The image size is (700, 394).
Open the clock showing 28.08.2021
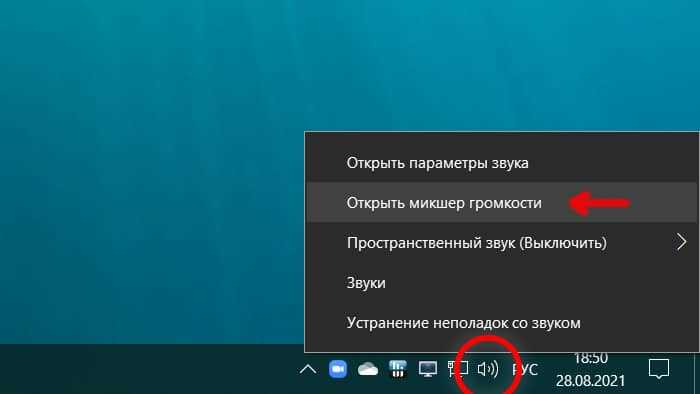point(590,370)
